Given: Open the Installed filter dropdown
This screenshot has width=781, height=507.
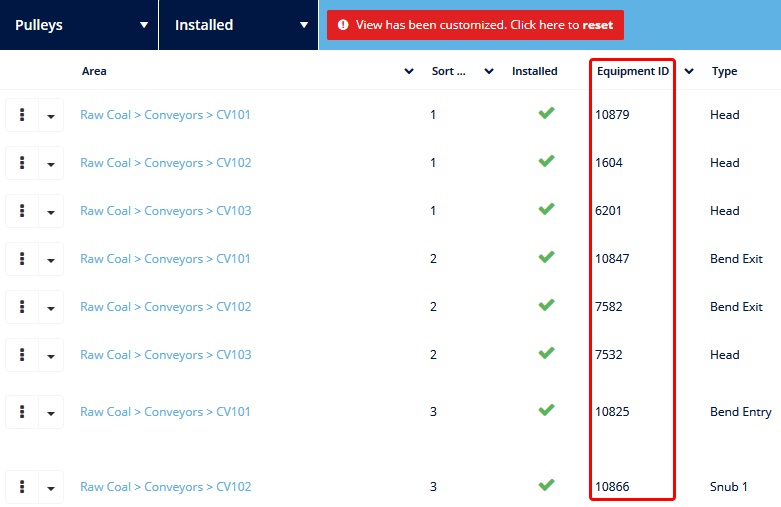Looking at the screenshot, I should [x=239, y=25].
